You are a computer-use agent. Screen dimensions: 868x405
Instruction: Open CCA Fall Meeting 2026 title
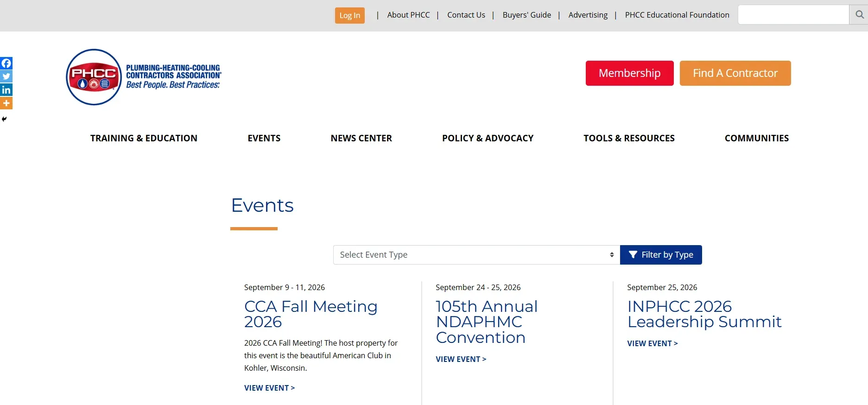tap(311, 314)
